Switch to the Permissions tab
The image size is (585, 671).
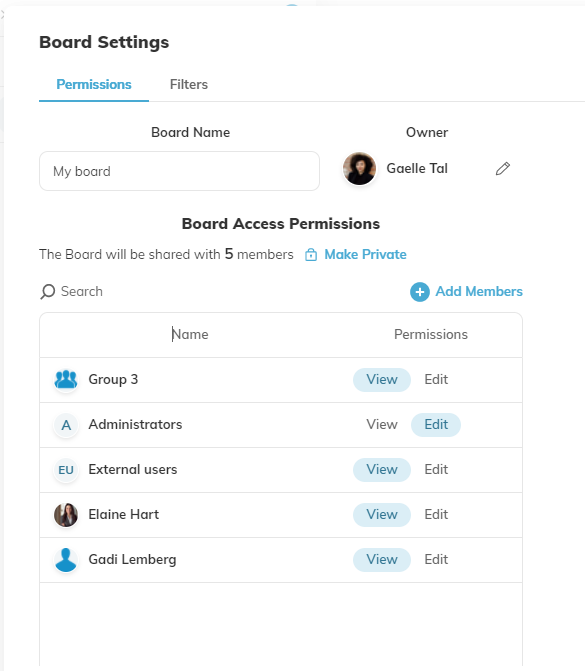click(x=94, y=84)
